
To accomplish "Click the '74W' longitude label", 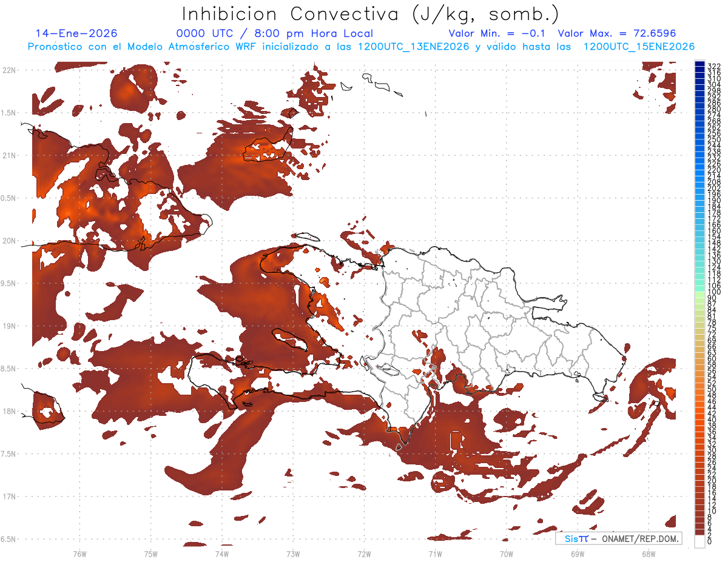I will [x=221, y=554].
